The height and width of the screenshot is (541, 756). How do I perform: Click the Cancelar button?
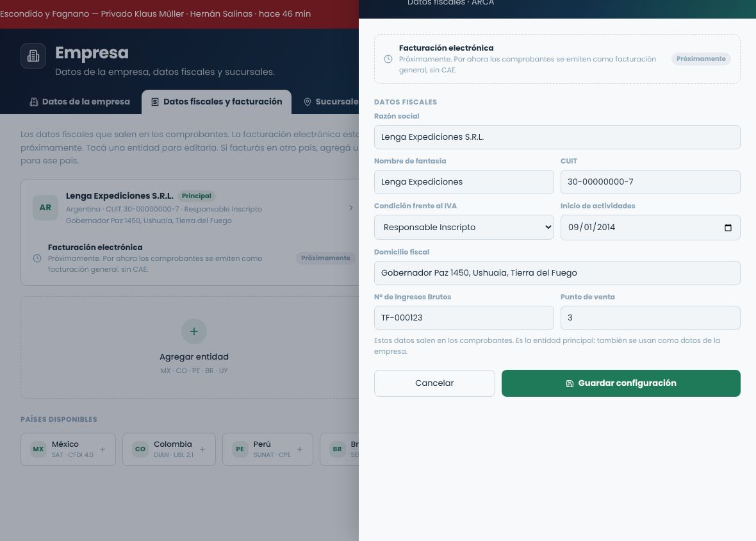pos(434,383)
